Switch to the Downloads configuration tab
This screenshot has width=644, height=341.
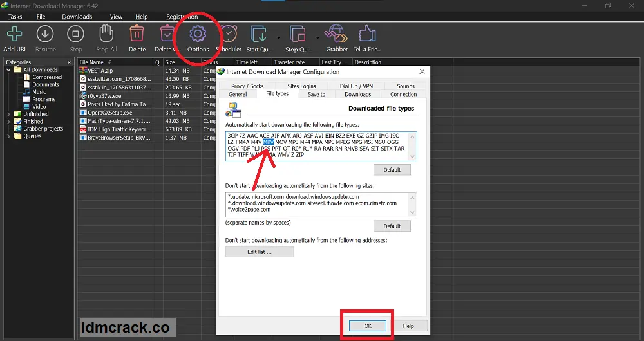pyautogui.click(x=357, y=95)
